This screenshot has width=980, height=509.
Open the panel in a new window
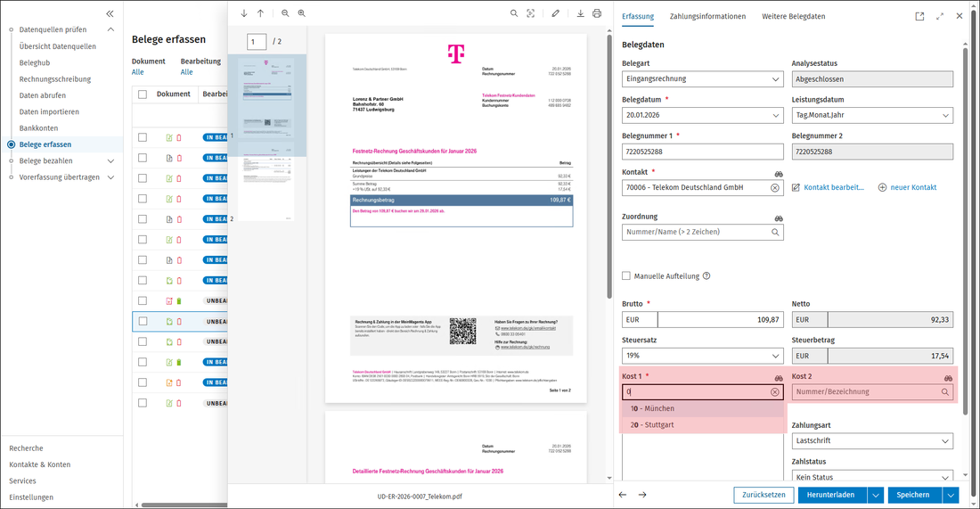(919, 16)
